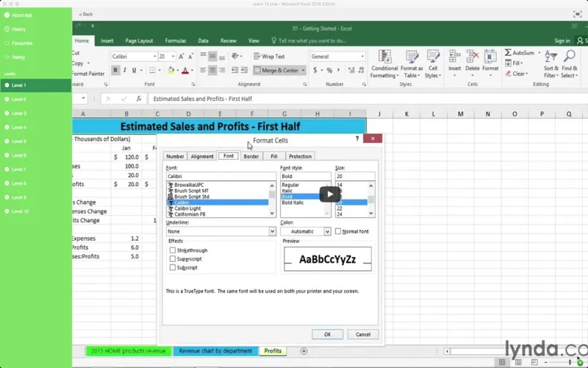The height and width of the screenshot is (368, 588).
Task: Switch to the Number tab
Action: 175,156
